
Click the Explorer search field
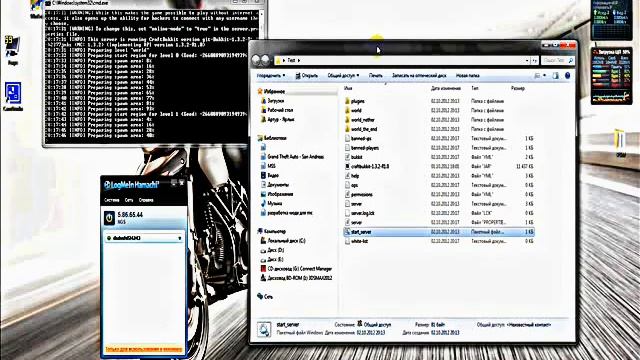click(x=558, y=60)
